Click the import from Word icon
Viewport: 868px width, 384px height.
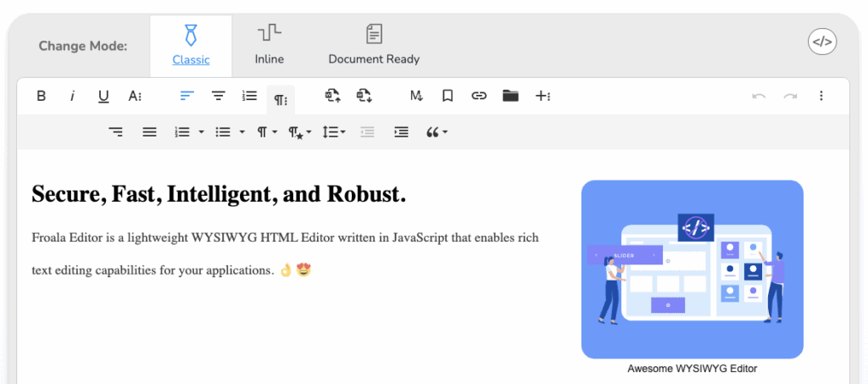point(332,96)
